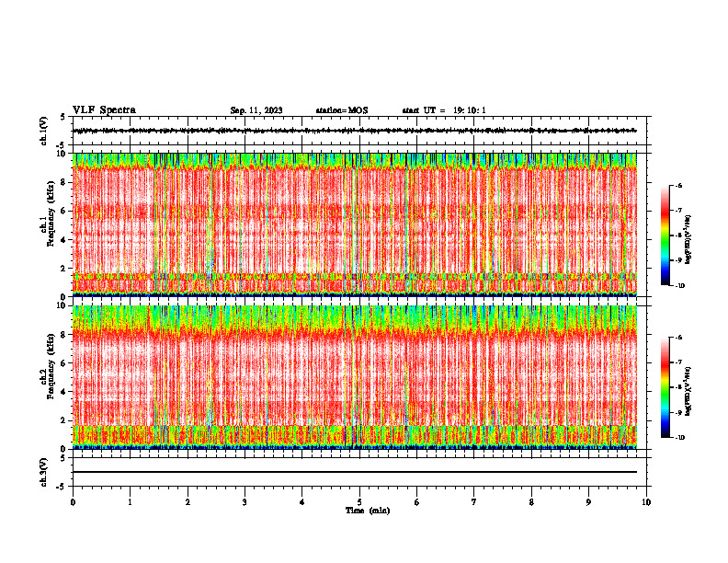Click the "station=MOS" header label

[x=342, y=110]
